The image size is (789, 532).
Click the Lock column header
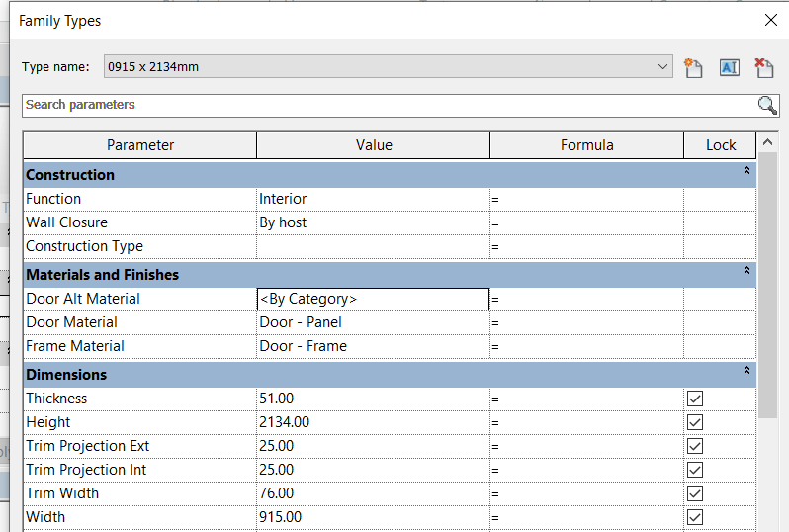click(x=720, y=145)
